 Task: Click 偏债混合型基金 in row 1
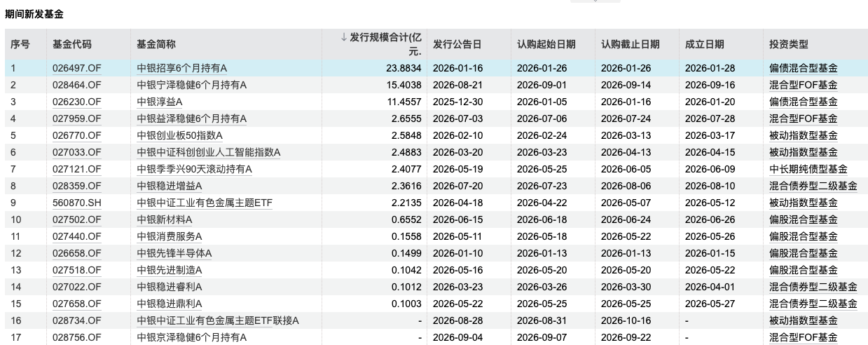tap(803, 68)
